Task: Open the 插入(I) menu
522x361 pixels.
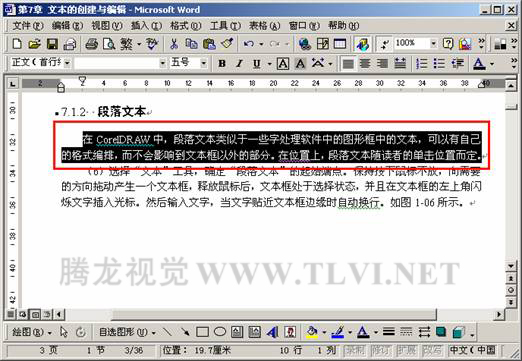Action: point(146,25)
